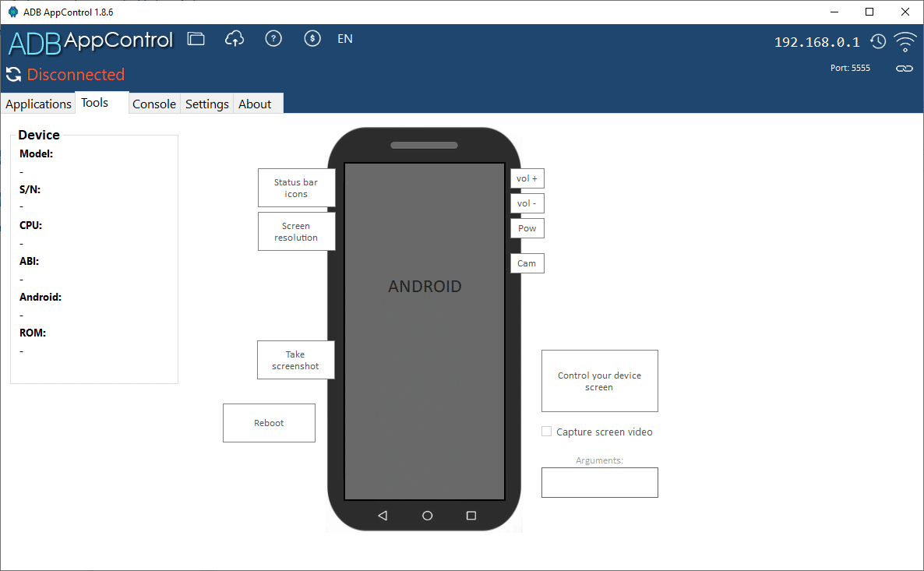Open the folder browser icon in the toolbar
This screenshot has height=571, width=924.
tap(196, 38)
